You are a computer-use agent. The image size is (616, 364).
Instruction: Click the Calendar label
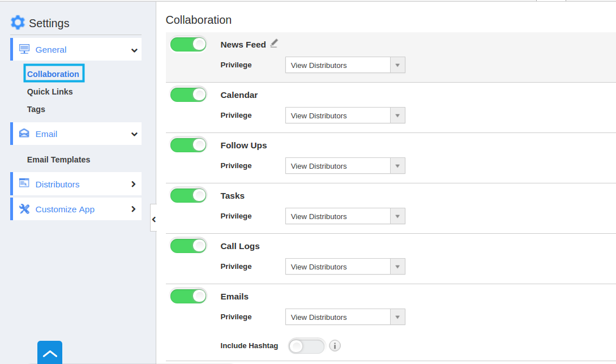pos(239,95)
